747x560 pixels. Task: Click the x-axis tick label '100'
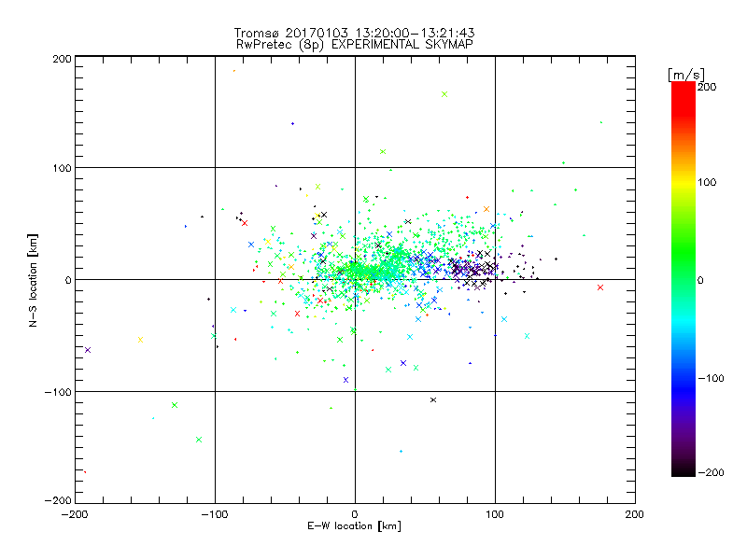[x=495, y=515]
